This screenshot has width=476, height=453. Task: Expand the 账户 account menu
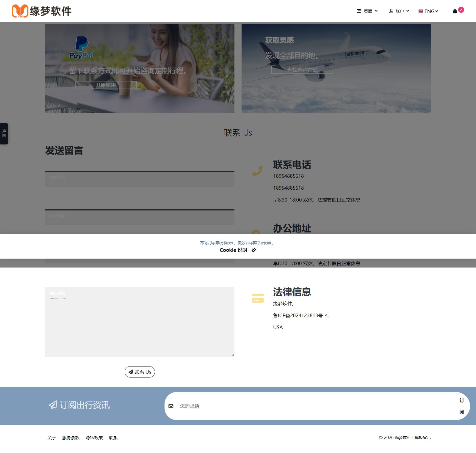click(x=399, y=11)
